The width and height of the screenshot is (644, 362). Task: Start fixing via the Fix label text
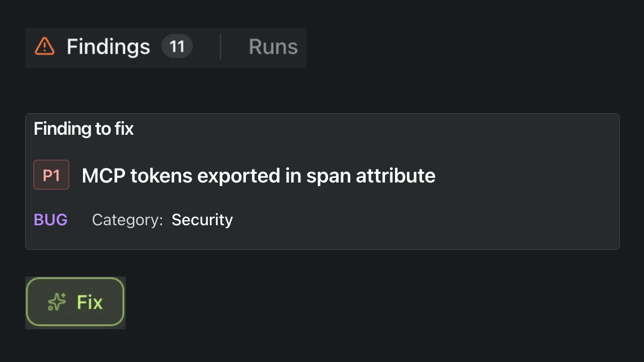(x=90, y=302)
